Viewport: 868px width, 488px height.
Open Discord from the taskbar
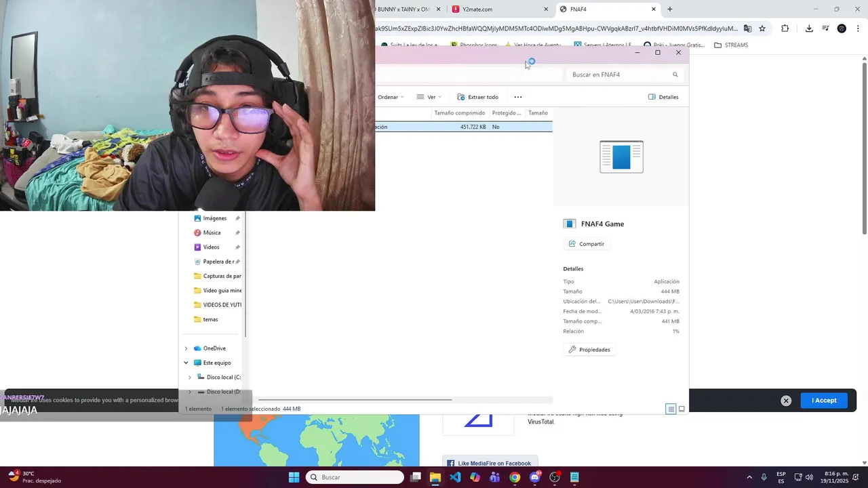pyautogui.click(x=535, y=477)
